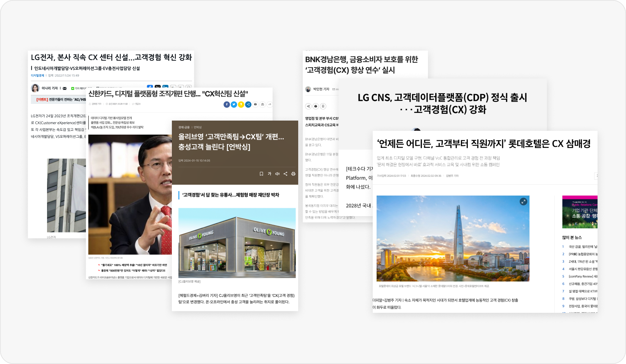626x364 pixels.
Task: Click print icon in BNK Kyongnam Bank article
Action: pyautogui.click(x=316, y=106)
